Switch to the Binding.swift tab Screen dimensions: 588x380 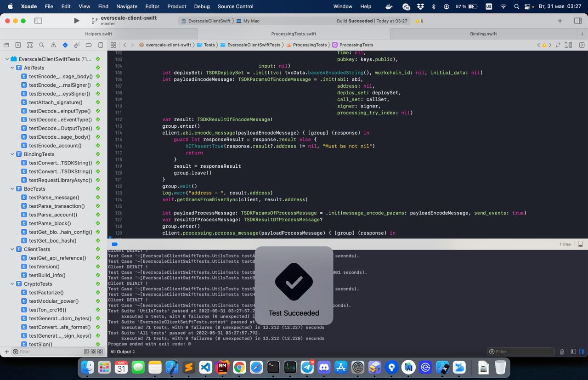[483, 34]
